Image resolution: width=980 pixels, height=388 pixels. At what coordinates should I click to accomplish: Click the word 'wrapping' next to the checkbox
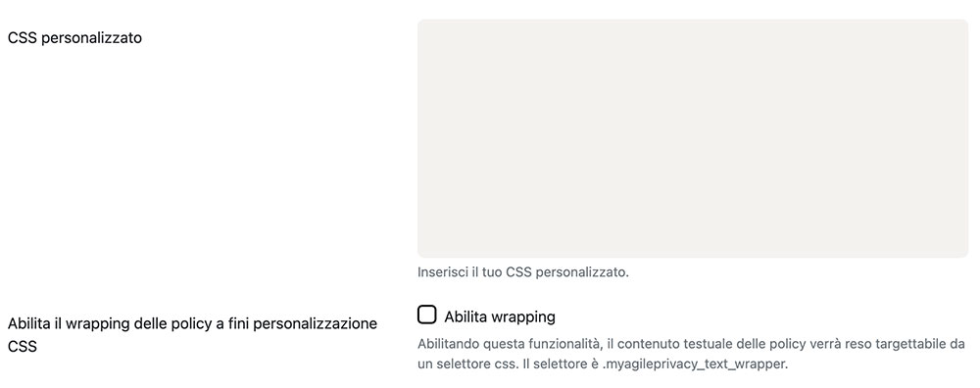[x=523, y=316]
